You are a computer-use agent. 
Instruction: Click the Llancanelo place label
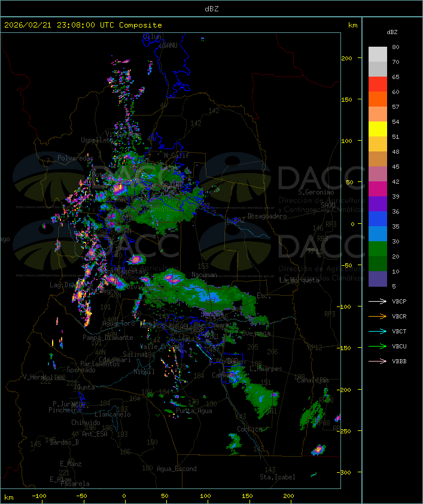112,414
